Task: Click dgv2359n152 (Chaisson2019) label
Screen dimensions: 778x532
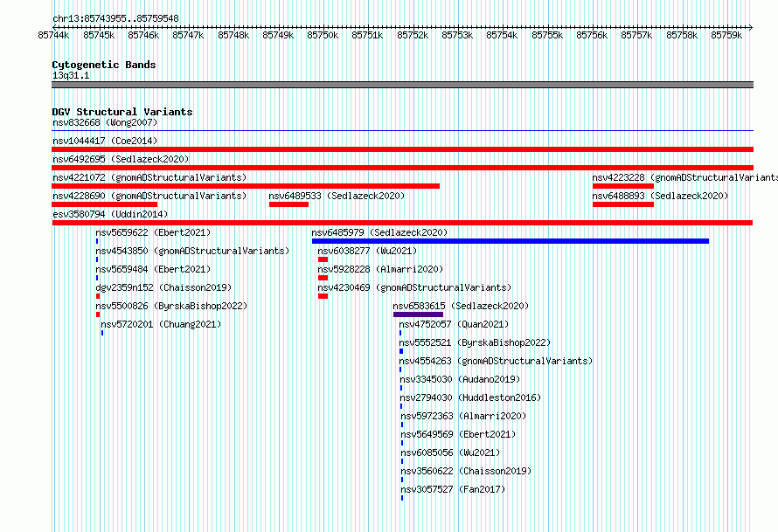Action: tap(163, 287)
